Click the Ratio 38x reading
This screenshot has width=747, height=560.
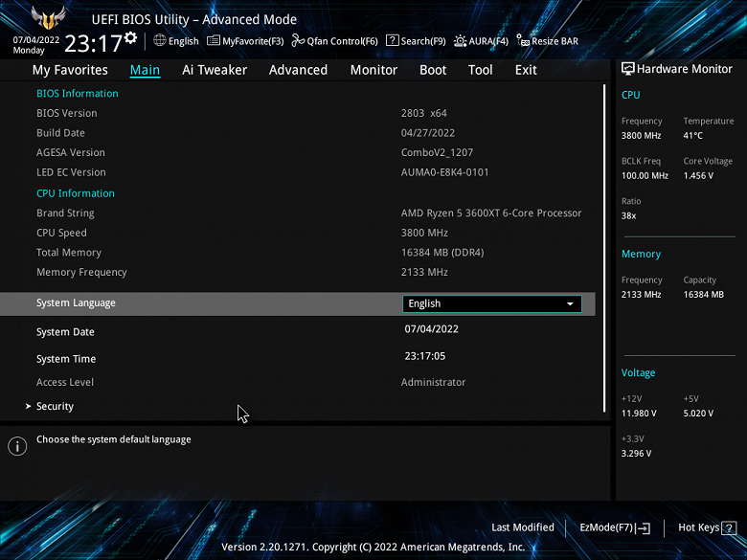click(x=629, y=215)
